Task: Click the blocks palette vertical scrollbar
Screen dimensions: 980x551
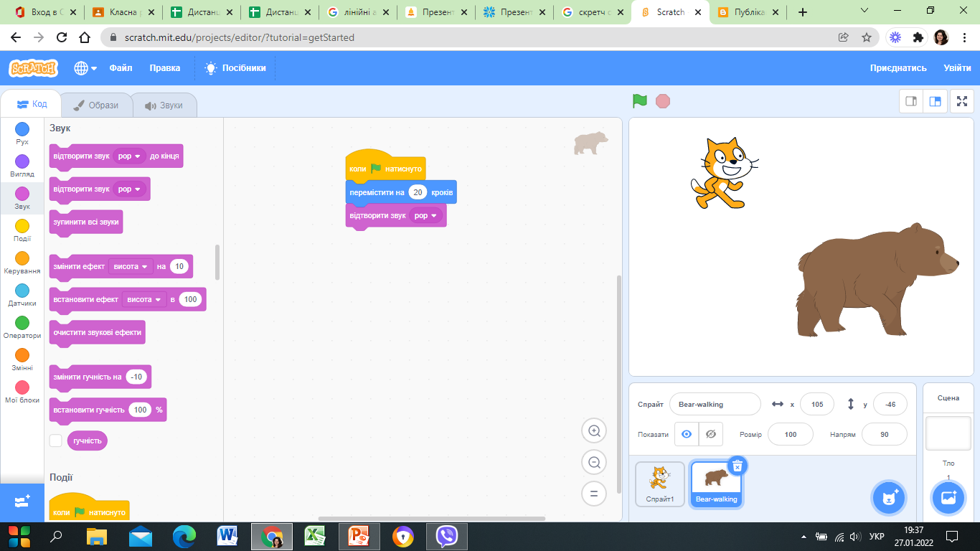Action: click(x=217, y=263)
